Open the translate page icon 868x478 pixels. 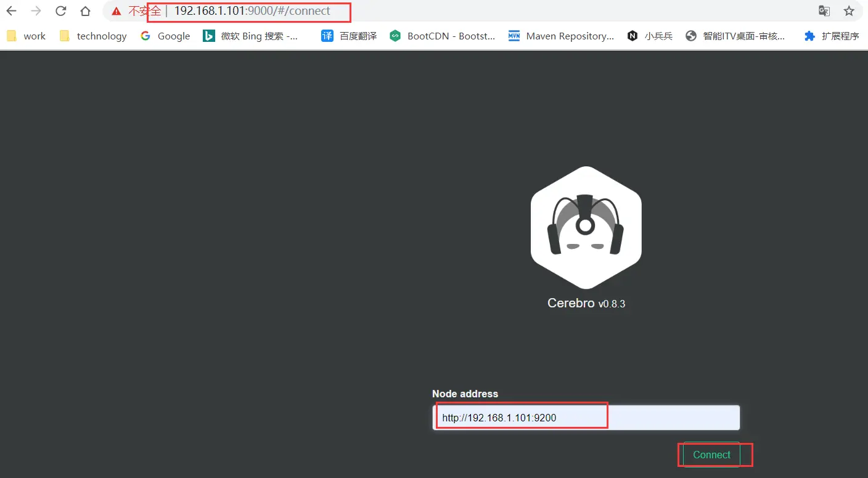[824, 10]
